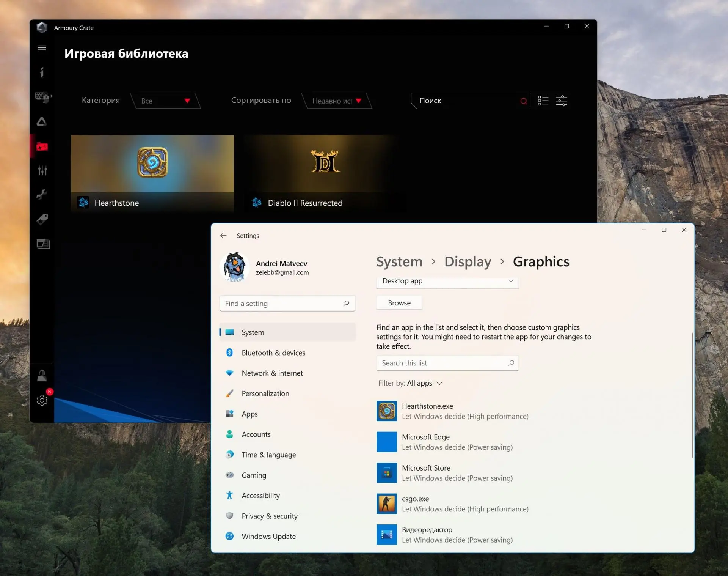Open Gaming settings category

[287, 475]
